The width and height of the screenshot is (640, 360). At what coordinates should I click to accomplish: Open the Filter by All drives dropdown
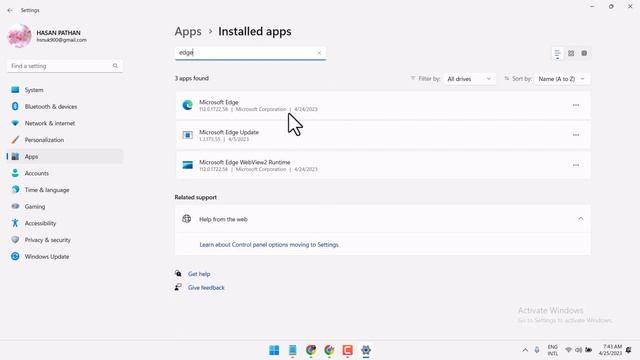(x=469, y=79)
